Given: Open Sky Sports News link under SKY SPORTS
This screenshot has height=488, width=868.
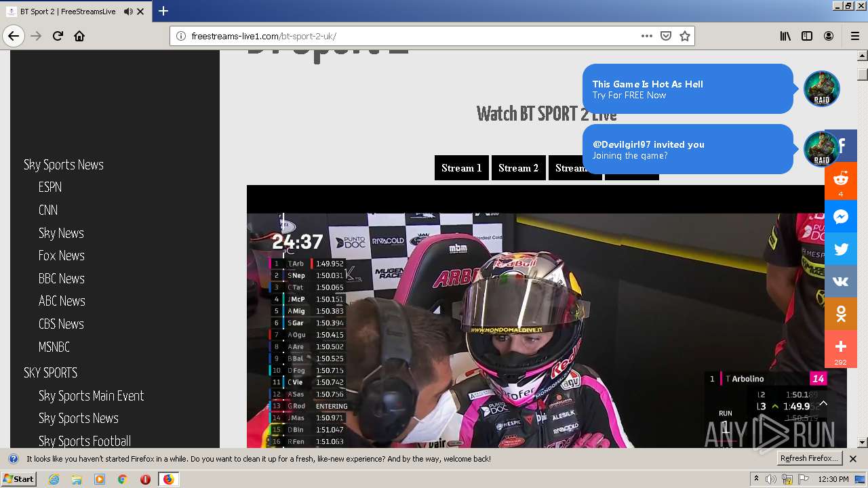Looking at the screenshot, I should click(x=79, y=418).
